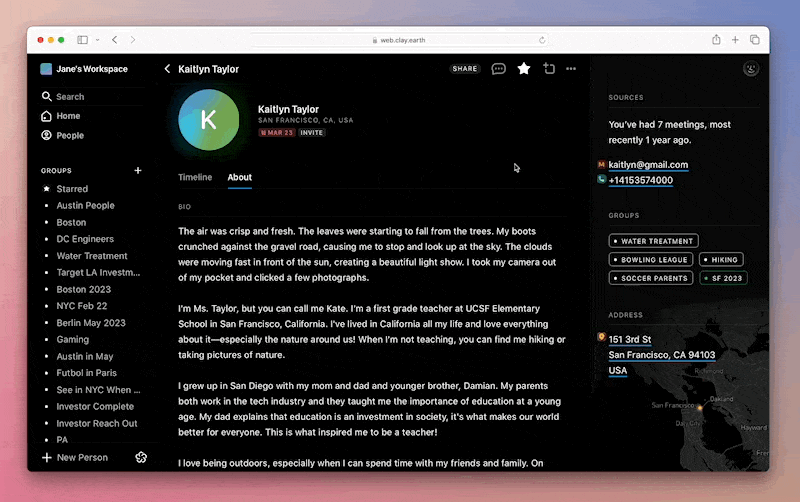Add a new group with the plus icon

(x=138, y=171)
